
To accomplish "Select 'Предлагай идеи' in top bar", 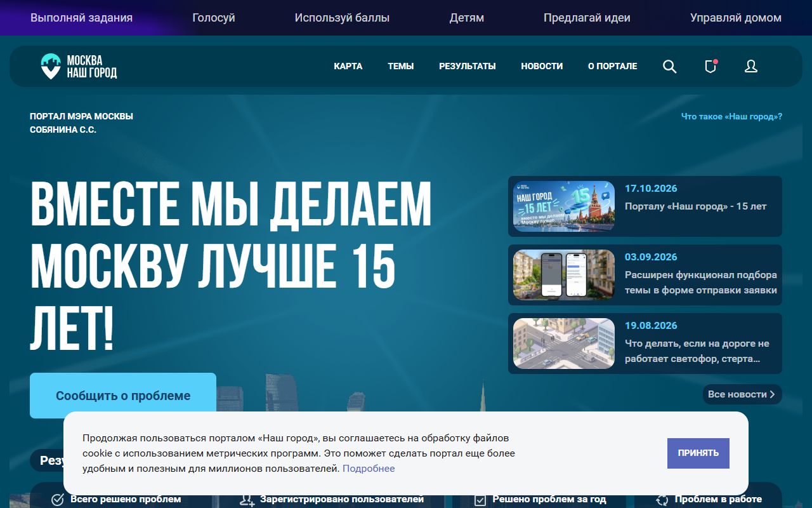I will click(x=587, y=18).
